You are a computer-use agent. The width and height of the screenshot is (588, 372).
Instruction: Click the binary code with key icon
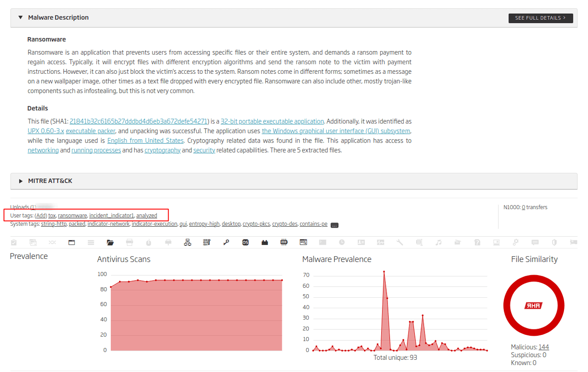click(207, 243)
